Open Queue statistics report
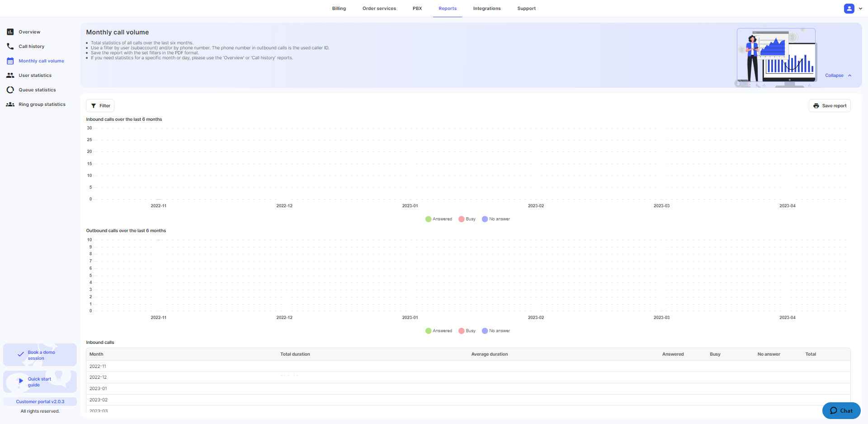 pyautogui.click(x=38, y=90)
